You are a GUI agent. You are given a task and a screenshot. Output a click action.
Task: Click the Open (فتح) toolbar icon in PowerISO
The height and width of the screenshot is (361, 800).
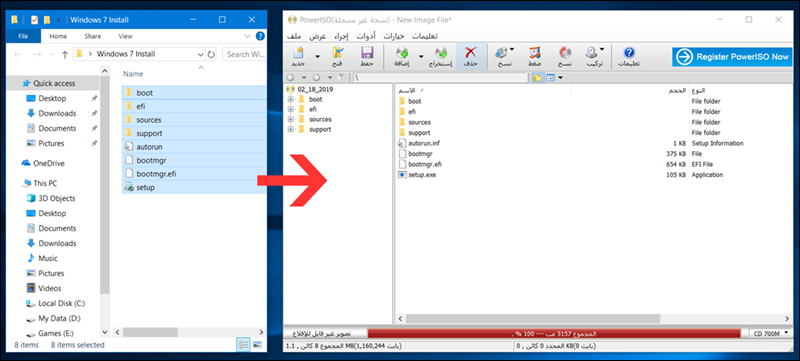pos(338,53)
